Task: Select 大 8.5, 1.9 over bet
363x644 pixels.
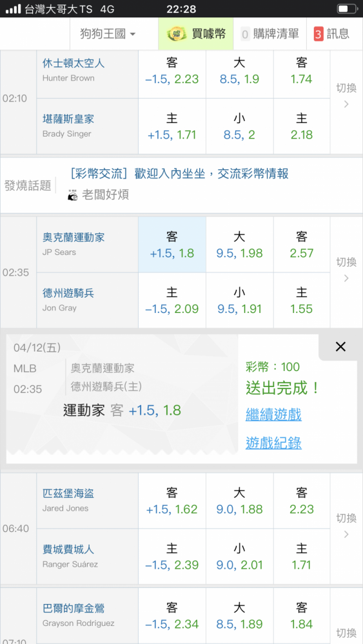Action: 239,71
